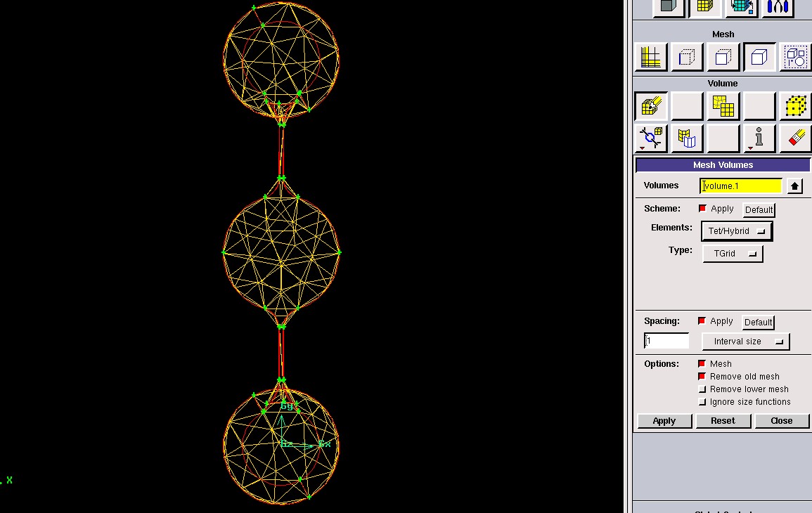
Task: Click the Spacing Default button
Action: point(758,322)
